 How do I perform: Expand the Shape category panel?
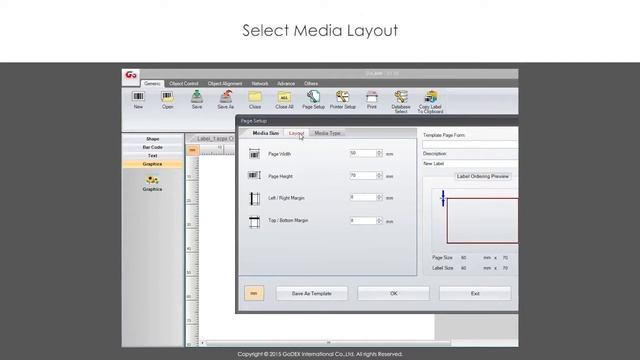(x=153, y=139)
